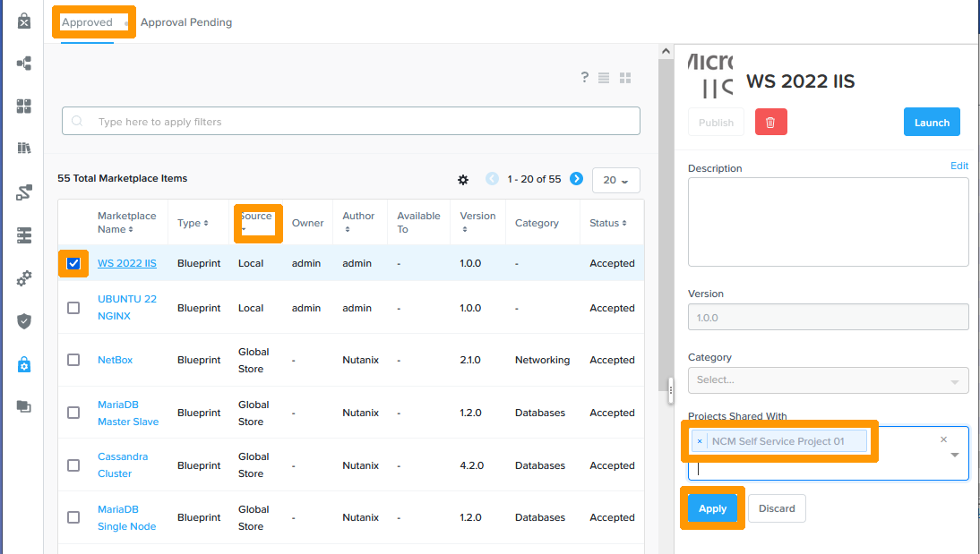This screenshot has width=980, height=554.
Task: Expand the Category select dropdown
Action: point(954,380)
